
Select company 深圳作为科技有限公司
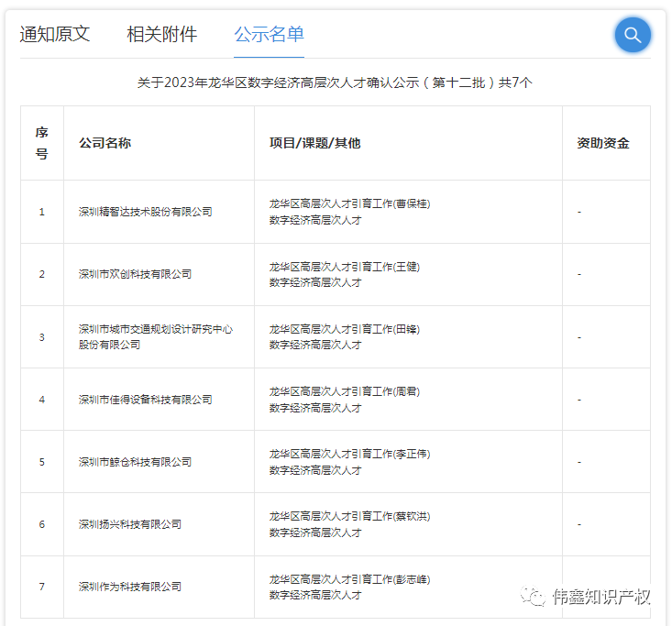pos(130,587)
